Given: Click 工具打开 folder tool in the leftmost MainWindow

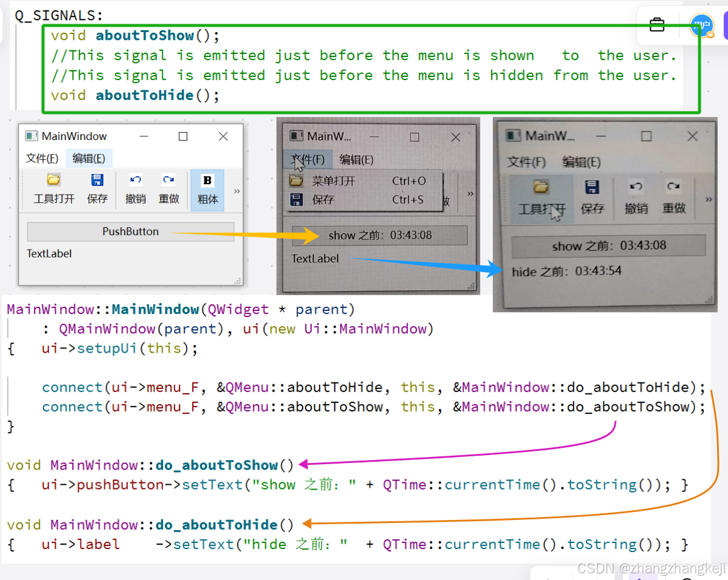Looking at the screenshot, I should coord(54,189).
